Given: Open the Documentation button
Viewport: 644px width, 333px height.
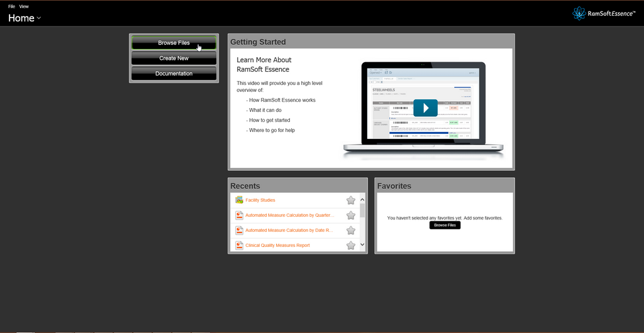Looking at the screenshot, I should click(174, 74).
